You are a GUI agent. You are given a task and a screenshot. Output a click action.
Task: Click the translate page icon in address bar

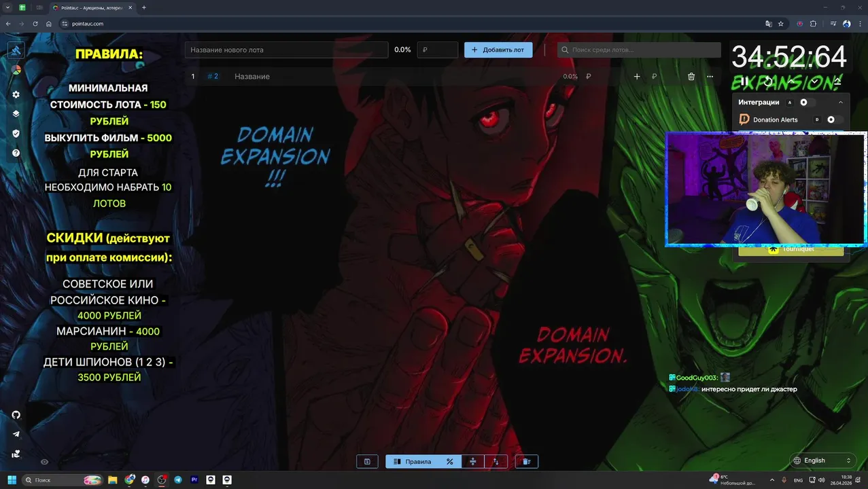coord(768,24)
